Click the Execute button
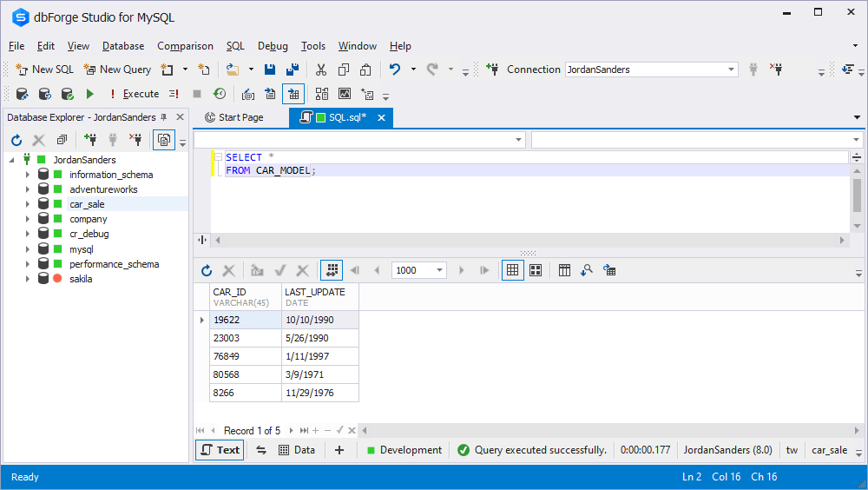 [135, 94]
